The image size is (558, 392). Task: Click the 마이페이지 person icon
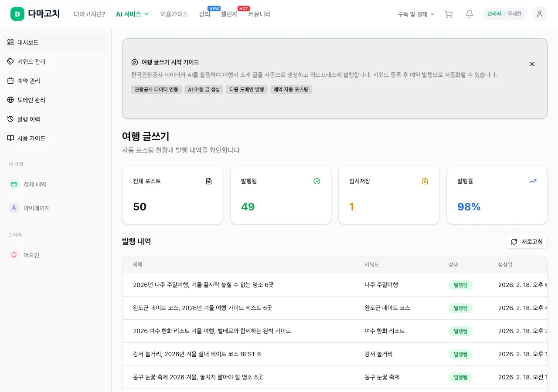point(14,208)
